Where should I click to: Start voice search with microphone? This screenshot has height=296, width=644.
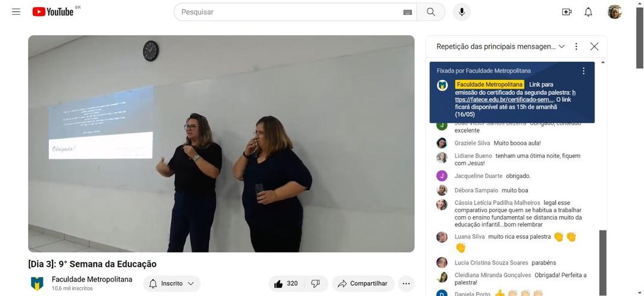click(462, 12)
